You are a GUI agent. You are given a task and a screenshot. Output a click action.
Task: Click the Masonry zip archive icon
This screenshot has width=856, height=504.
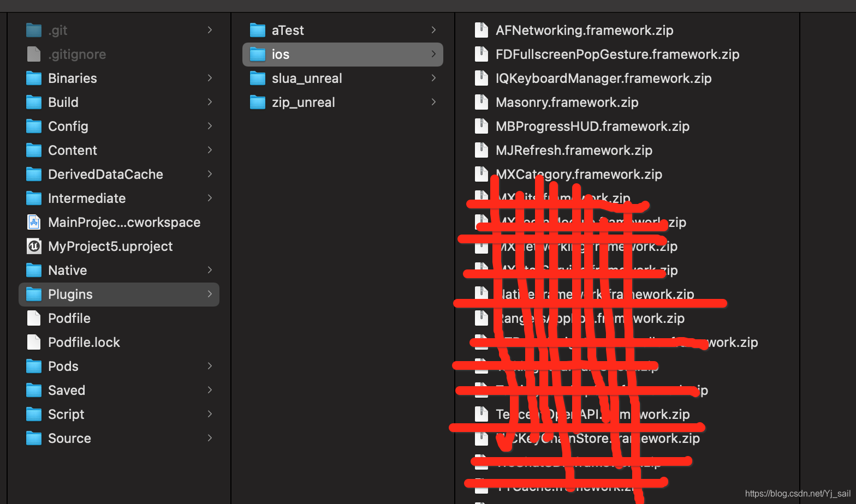point(481,102)
